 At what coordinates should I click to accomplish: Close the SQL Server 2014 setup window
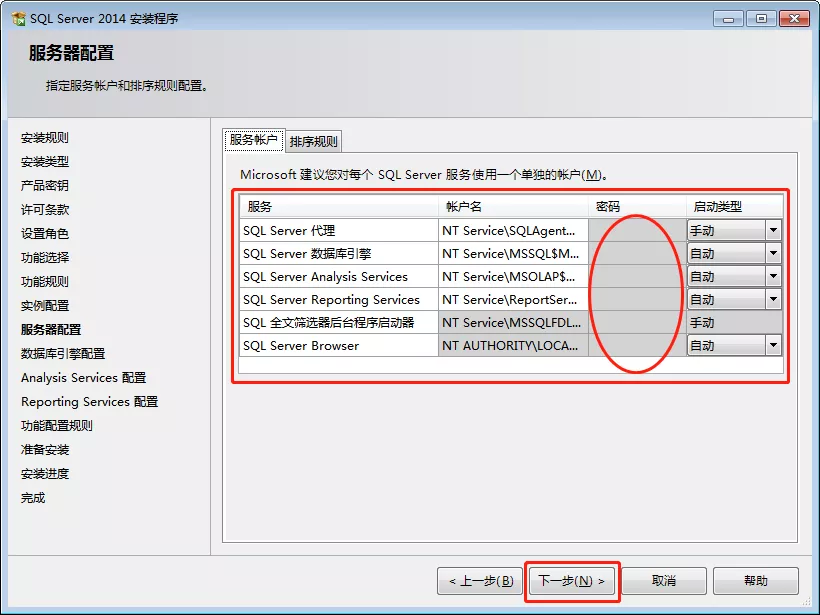[794, 19]
